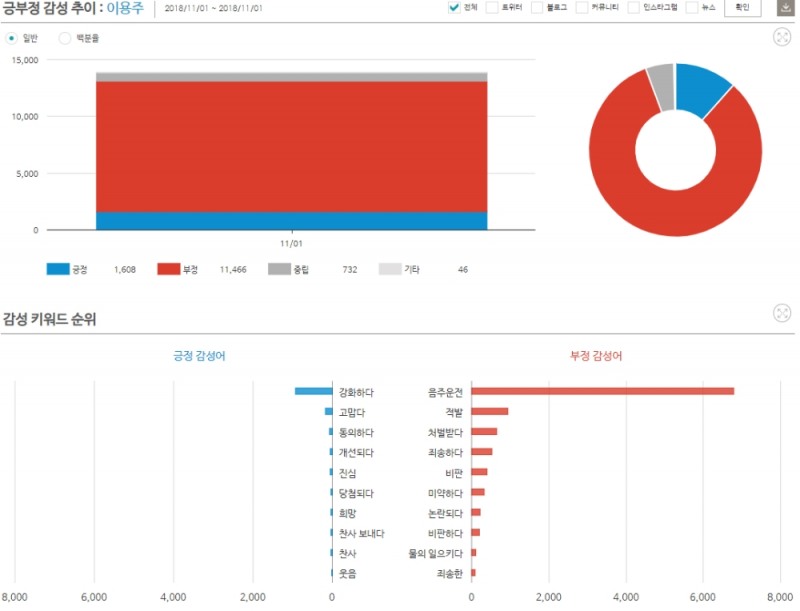Tick the 커뮤니티 checkbox
800x611 pixels.
(x=581, y=8)
